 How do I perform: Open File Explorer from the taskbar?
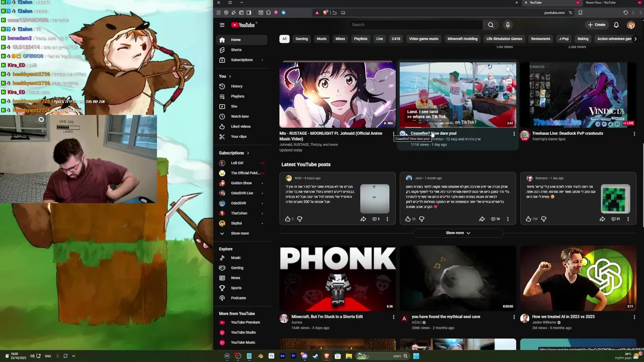tap(349, 356)
